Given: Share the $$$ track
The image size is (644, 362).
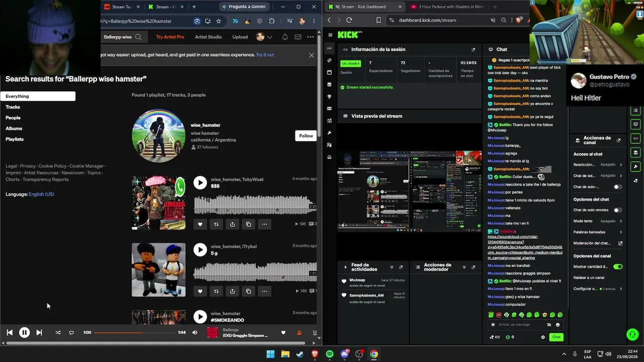Looking at the screenshot, I should pos(232,224).
